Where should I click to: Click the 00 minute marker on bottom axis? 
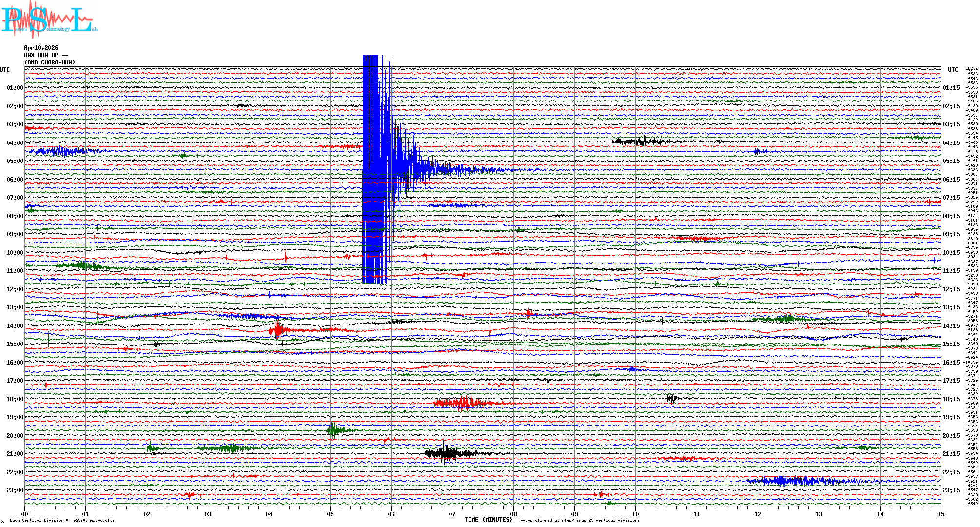click(25, 514)
